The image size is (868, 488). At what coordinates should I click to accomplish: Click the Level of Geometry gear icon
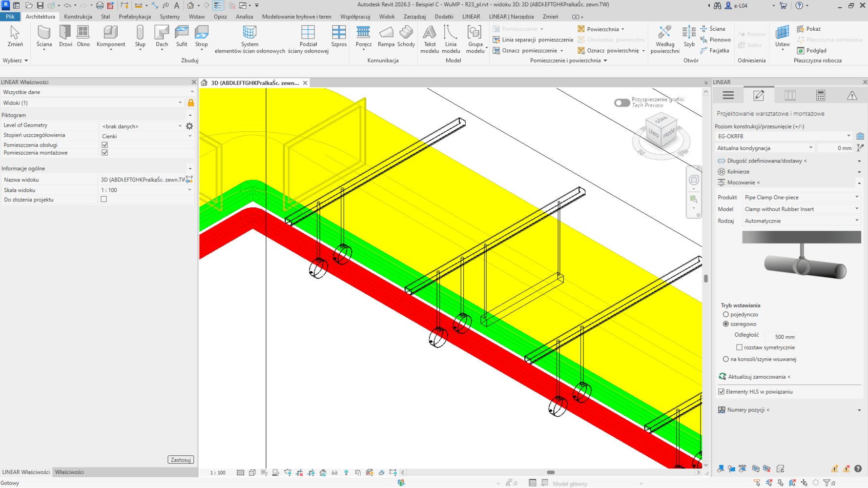pos(189,126)
